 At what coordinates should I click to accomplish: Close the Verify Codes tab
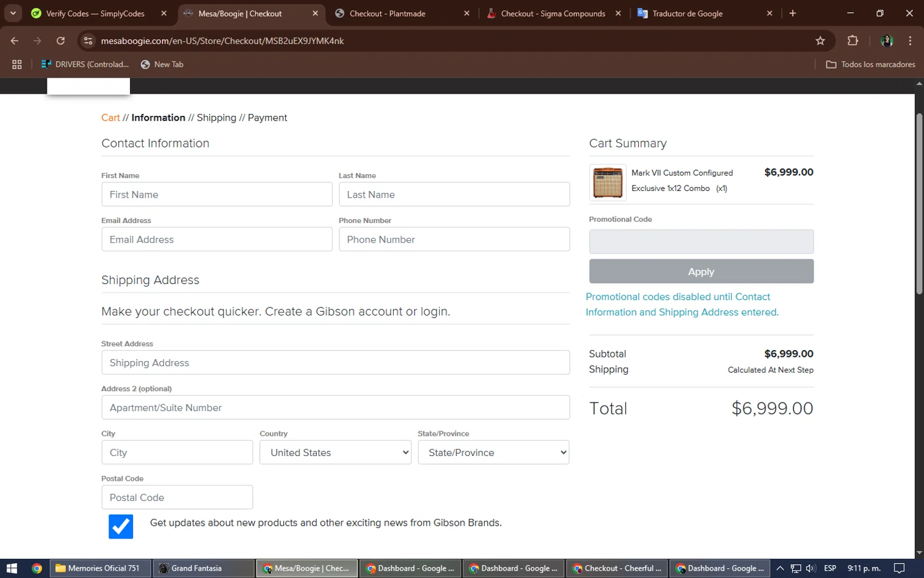[164, 13]
